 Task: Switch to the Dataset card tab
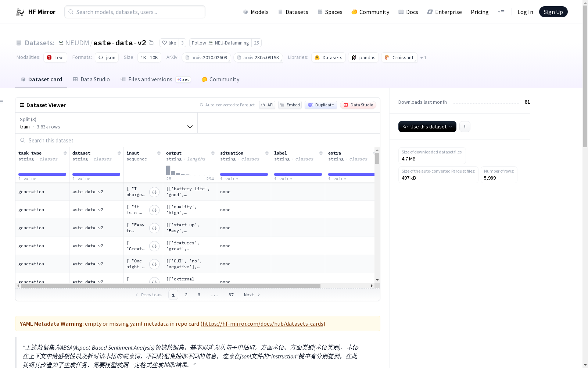[x=41, y=79]
